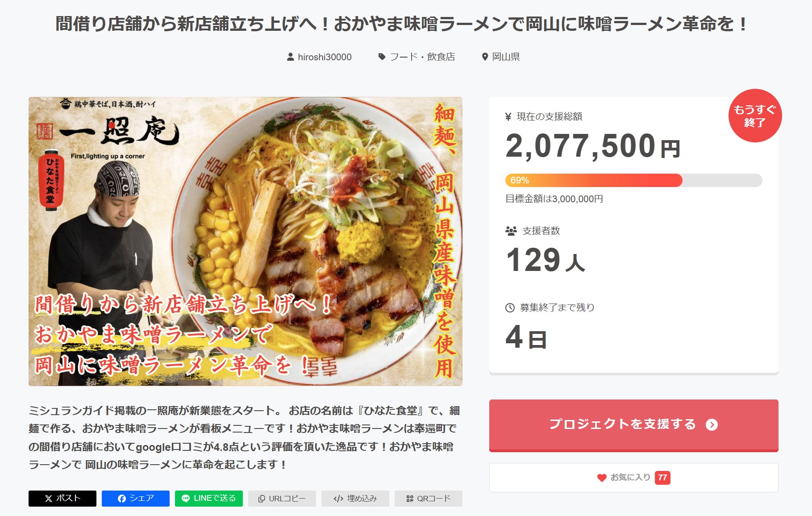The height and width of the screenshot is (516, 812).
Task: Click the location pin icon beside 岡山県
Action: 485,57
